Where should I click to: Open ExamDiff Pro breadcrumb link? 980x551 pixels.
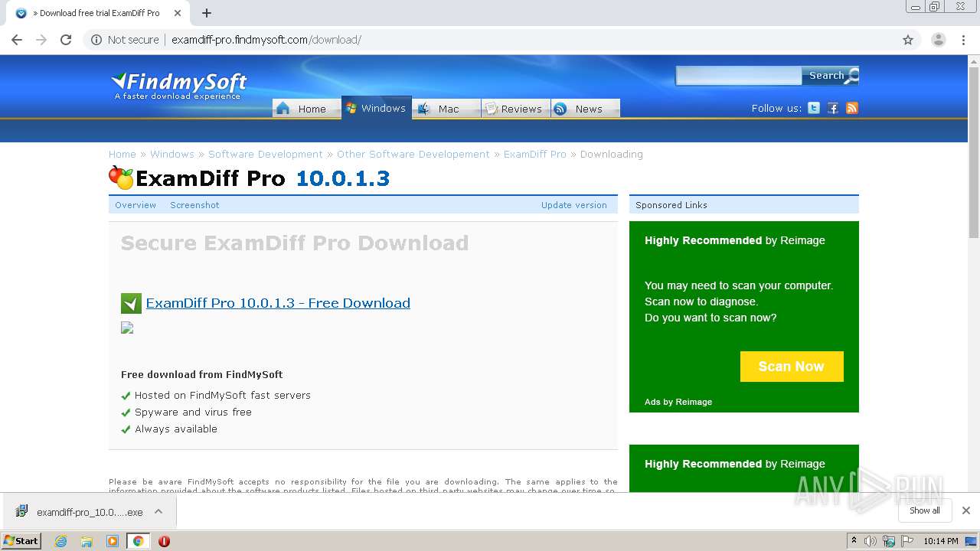tap(535, 154)
